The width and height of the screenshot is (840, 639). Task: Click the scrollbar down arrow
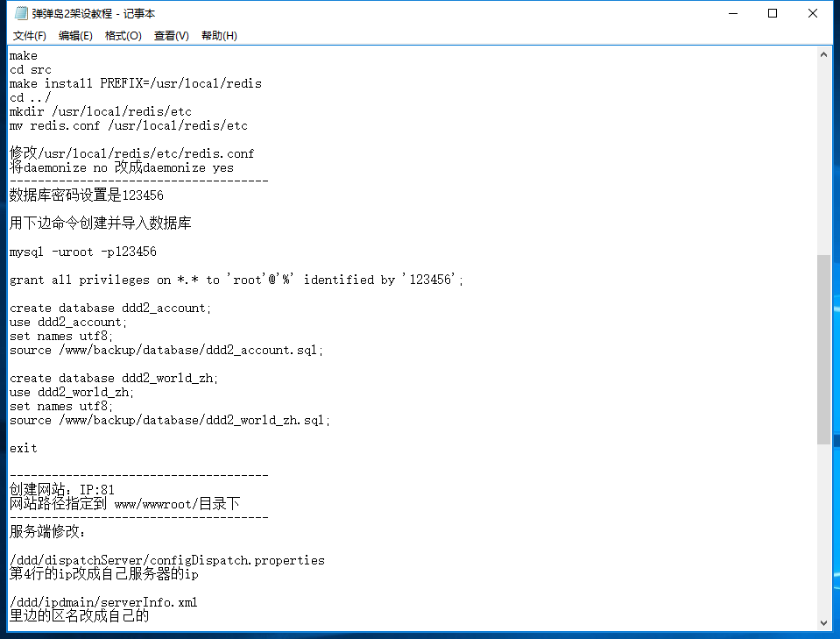click(823, 623)
